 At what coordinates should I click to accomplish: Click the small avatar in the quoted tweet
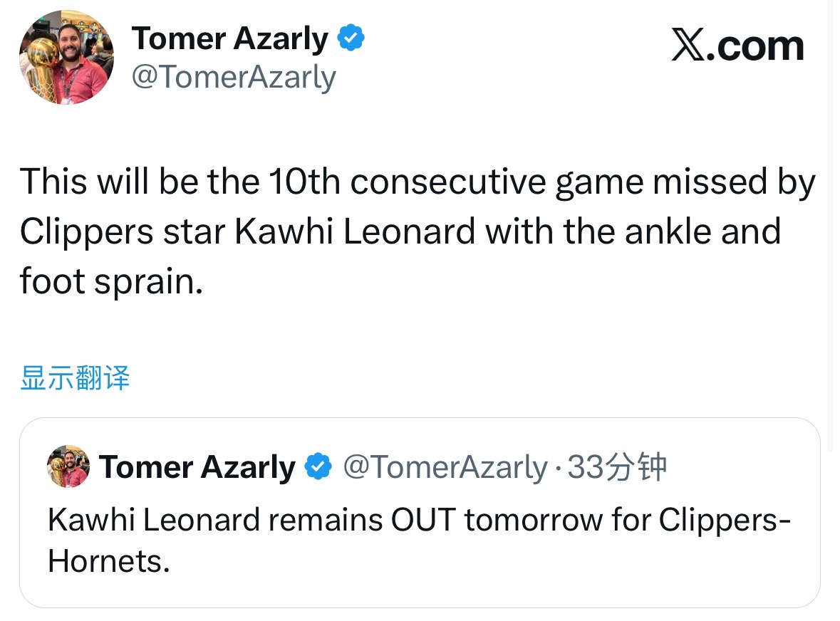68,466
